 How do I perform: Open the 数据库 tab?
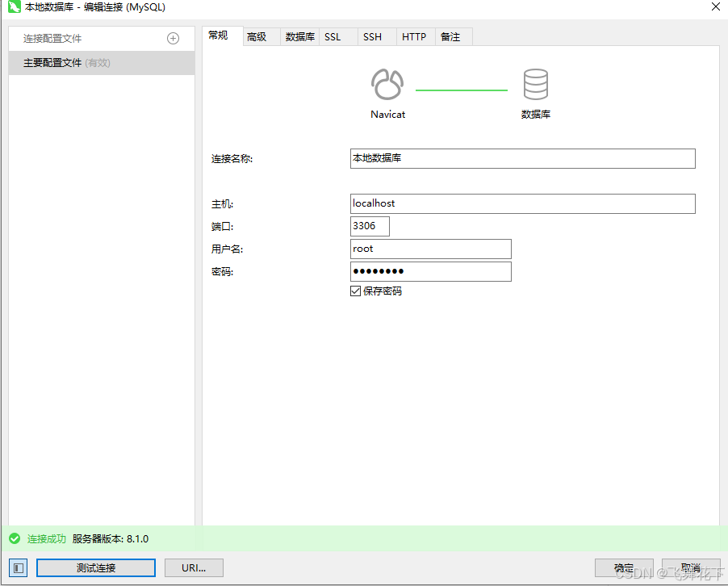(300, 36)
